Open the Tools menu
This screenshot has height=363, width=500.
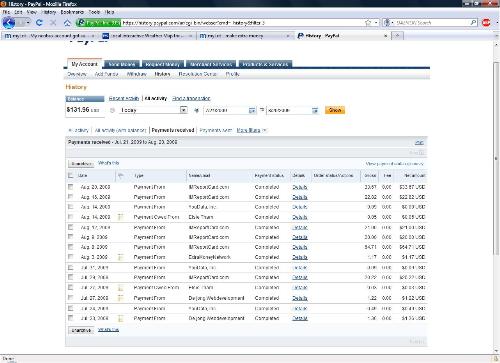point(94,12)
